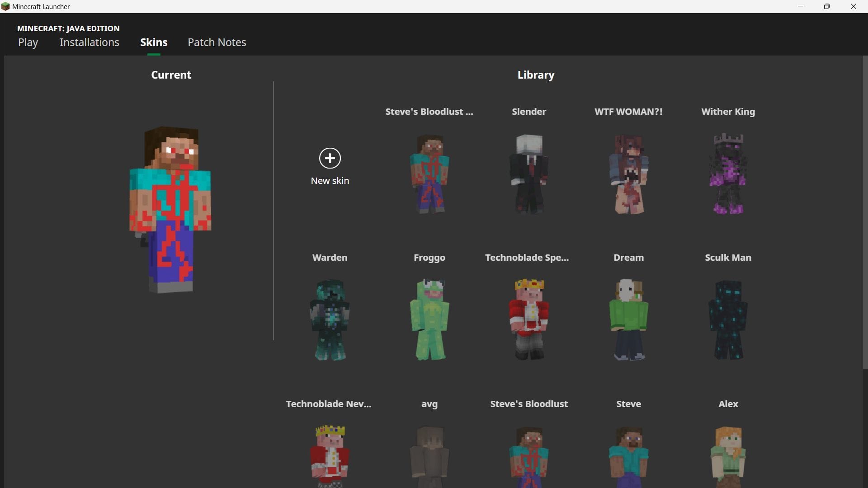
Task: Select the Technoblade Spe... skin
Action: point(528,319)
